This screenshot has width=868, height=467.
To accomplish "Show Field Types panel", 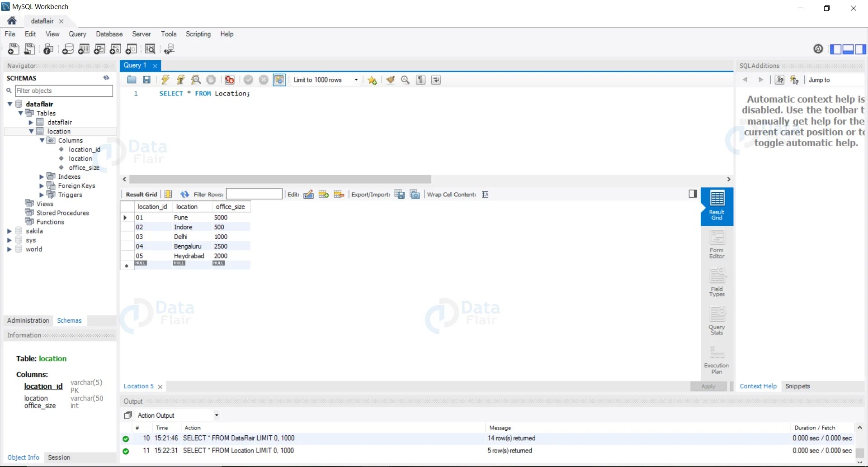I will coord(717,282).
